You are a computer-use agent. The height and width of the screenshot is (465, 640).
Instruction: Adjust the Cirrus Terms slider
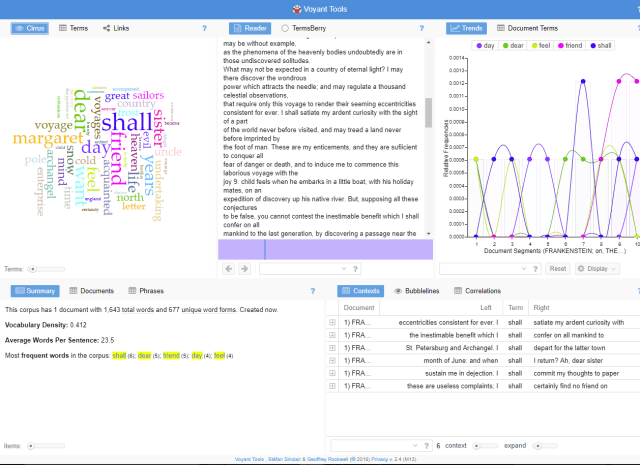[x=35, y=269]
